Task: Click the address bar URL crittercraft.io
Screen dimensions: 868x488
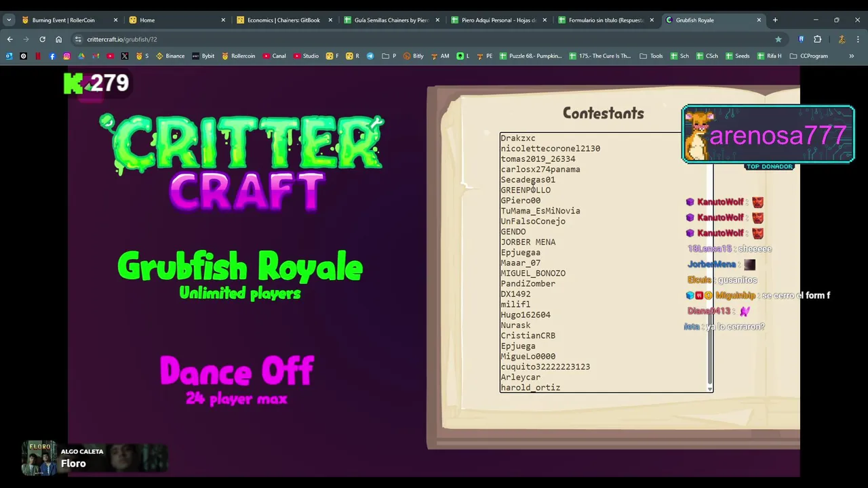Action: click(122, 39)
